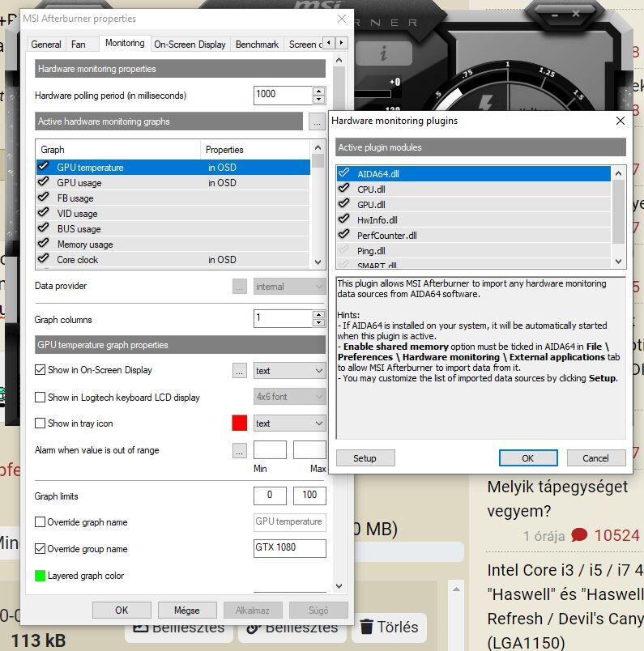The height and width of the screenshot is (651, 644).
Task: Switch to the Benchmark tab
Action: pyautogui.click(x=257, y=45)
